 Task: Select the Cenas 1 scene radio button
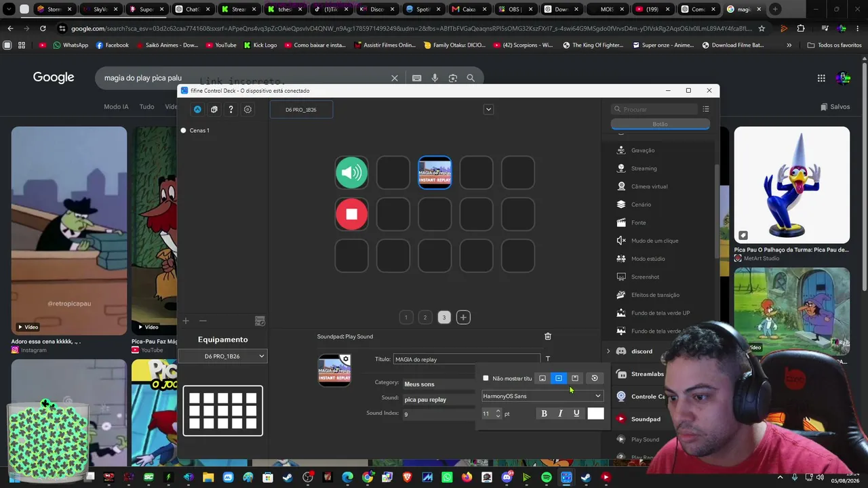coord(183,130)
